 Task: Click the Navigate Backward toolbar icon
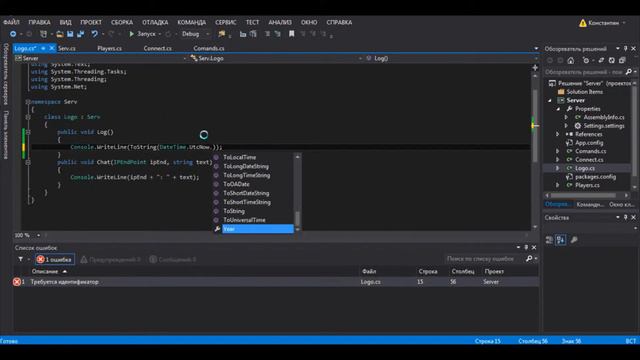point(13,34)
